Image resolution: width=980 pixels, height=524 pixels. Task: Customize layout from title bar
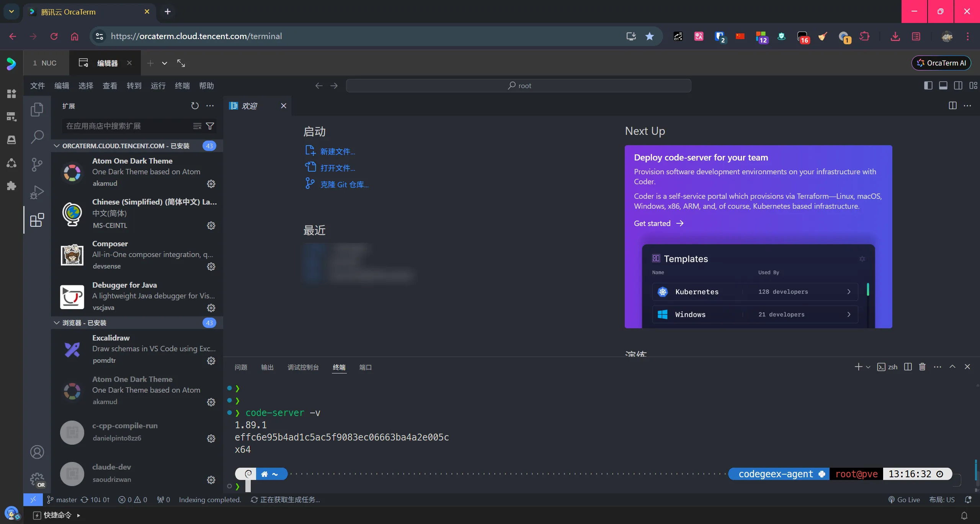click(973, 86)
